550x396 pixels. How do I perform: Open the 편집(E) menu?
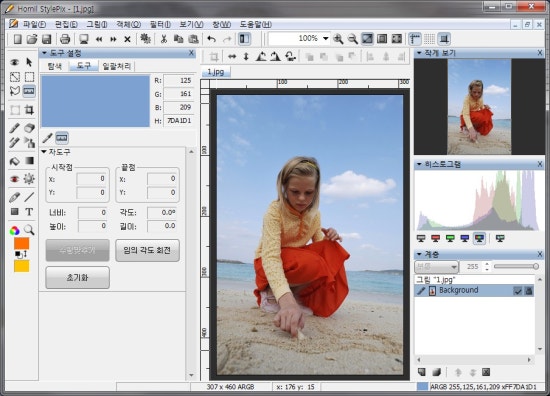[66, 24]
